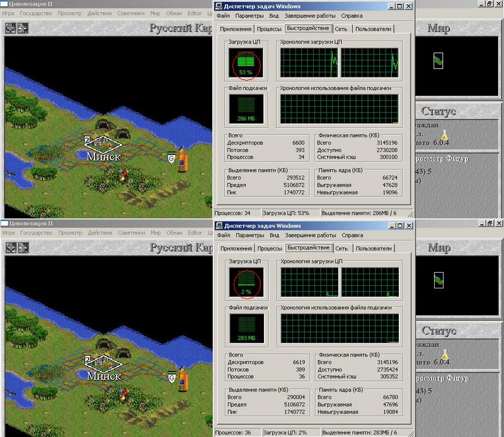The width and height of the screenshot is (504, 437).
Task: Click the page file gauge showing 286 МБ
Action: [246, 109]
